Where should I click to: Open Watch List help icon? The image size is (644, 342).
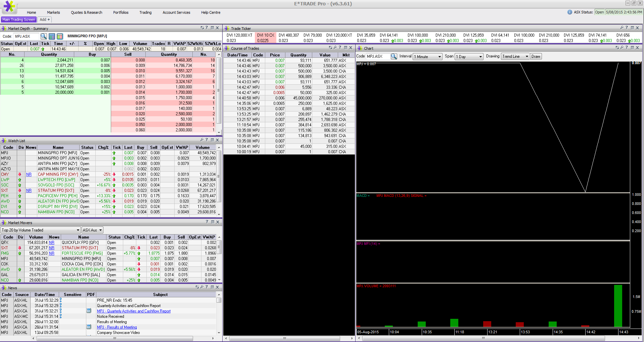coord(206,140)
